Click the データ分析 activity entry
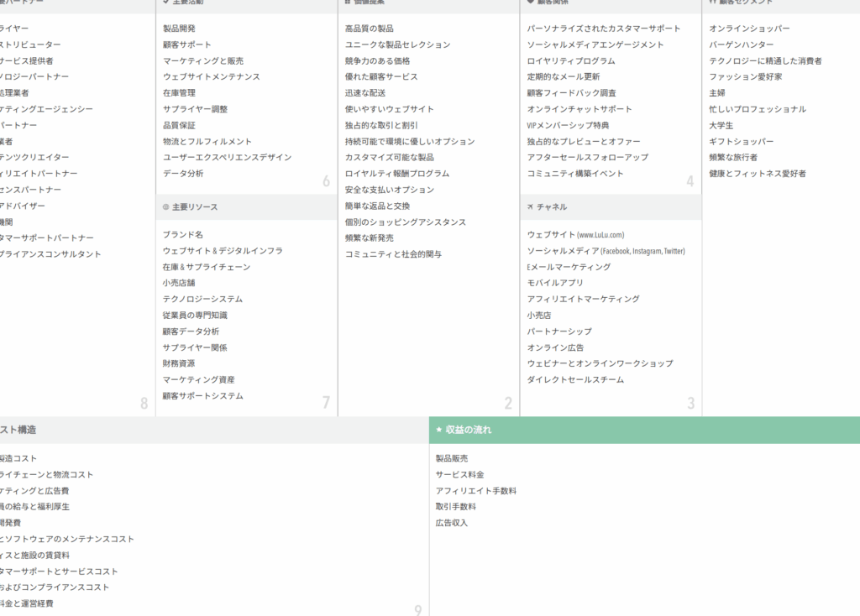This screenshot has height=616, width=860. click(x=183, y=174)
